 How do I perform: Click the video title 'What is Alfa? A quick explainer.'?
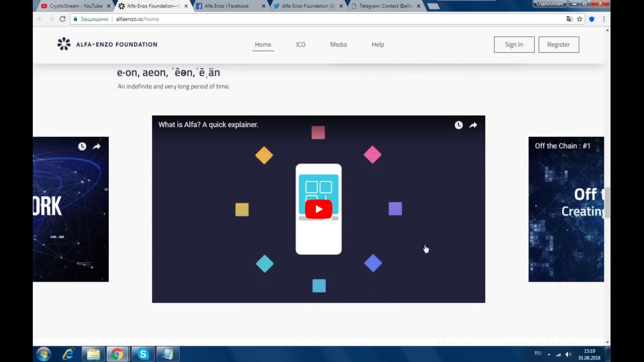click(208, 125)
